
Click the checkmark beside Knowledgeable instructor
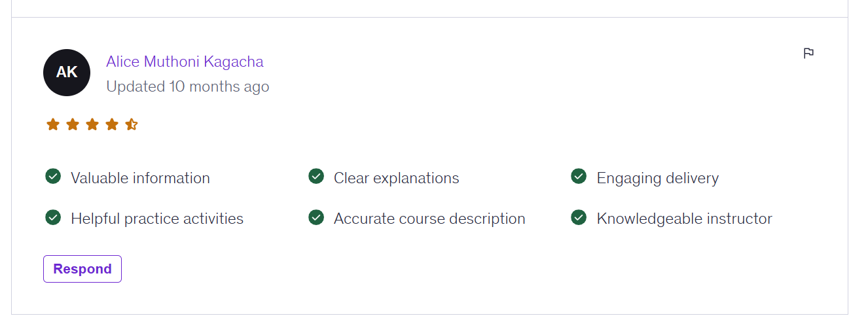pyautogui.click(x=579, y=217)
